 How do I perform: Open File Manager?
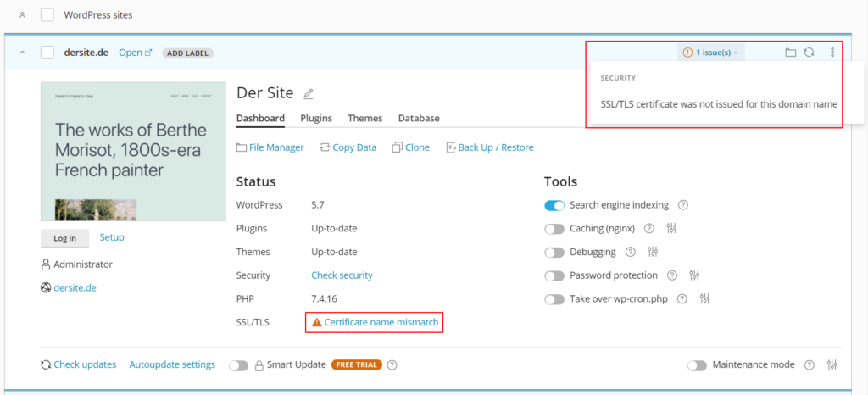270,147
